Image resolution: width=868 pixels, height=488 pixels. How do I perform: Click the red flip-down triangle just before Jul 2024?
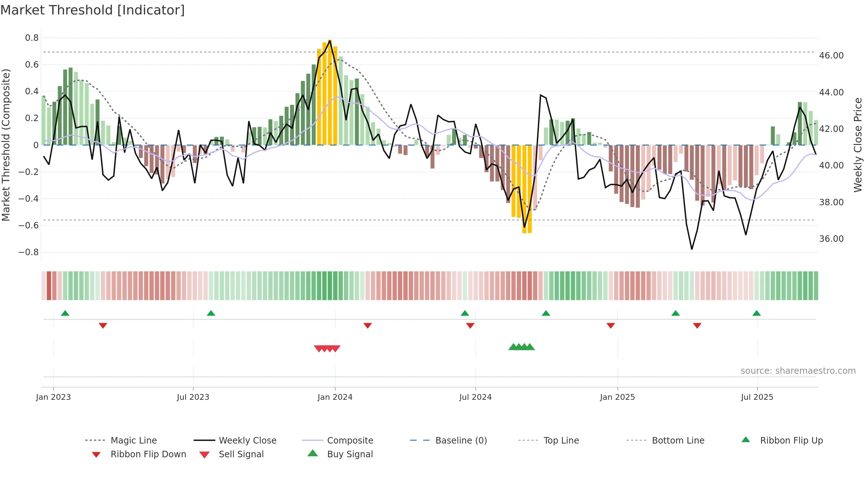click(x=470, y=326)
